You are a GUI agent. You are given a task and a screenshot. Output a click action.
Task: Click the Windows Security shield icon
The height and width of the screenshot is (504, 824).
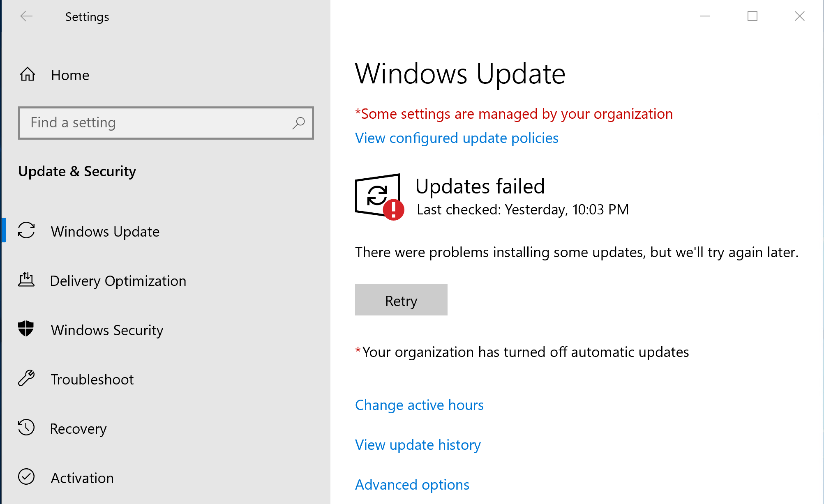[26, 329]
